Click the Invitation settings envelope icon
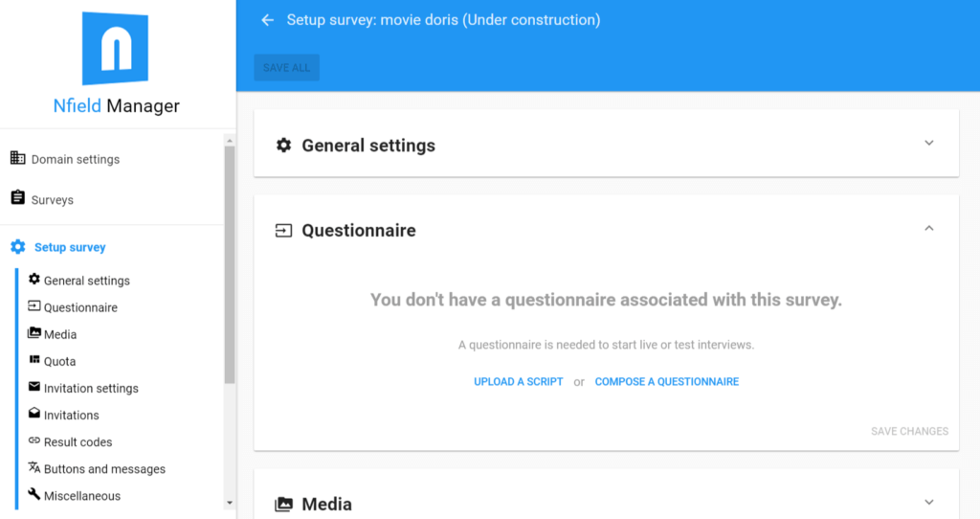Viewport: 980px width, 519px height. pos(34,387)
